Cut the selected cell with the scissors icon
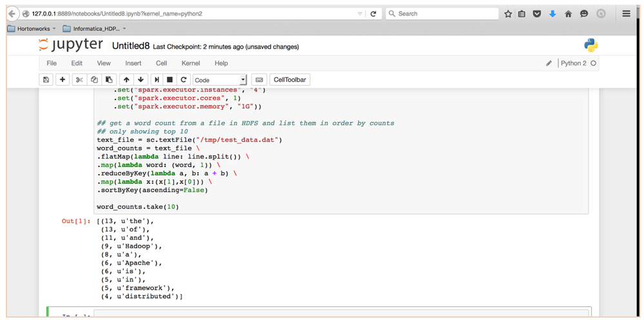 pos(79,80)
